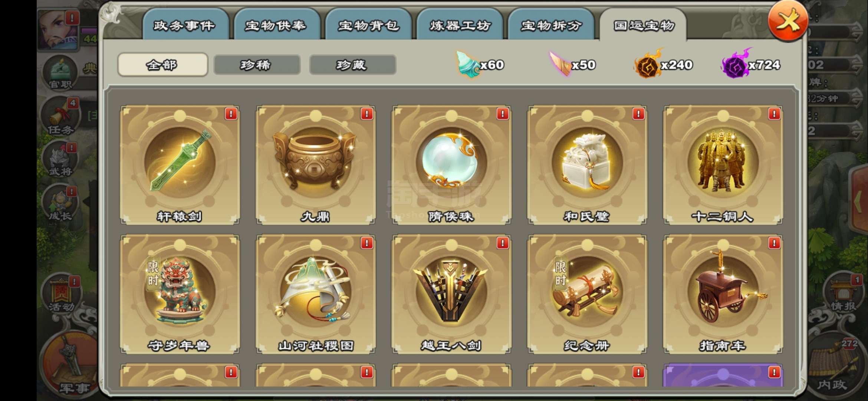Viewport: 868px width, 401px height.
Task: Click the purple flame orb currency x724
Action: pyautogui.click(x=751, y=64)
